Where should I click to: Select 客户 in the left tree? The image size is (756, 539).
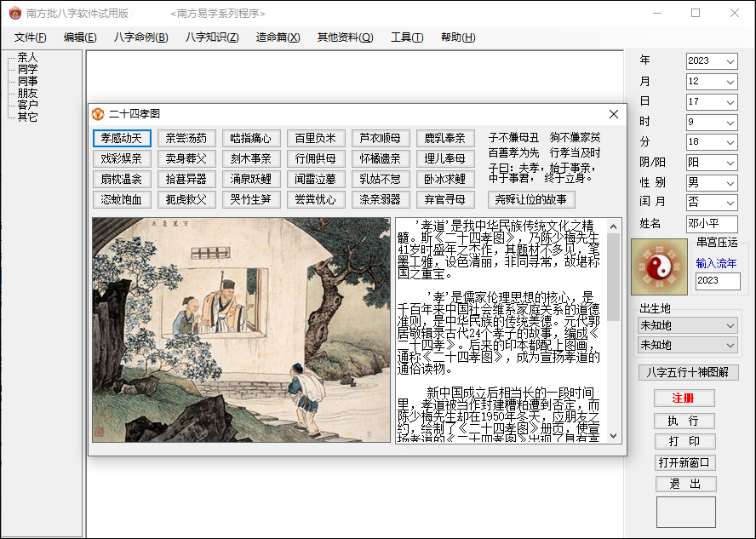[x=27, y=105]
